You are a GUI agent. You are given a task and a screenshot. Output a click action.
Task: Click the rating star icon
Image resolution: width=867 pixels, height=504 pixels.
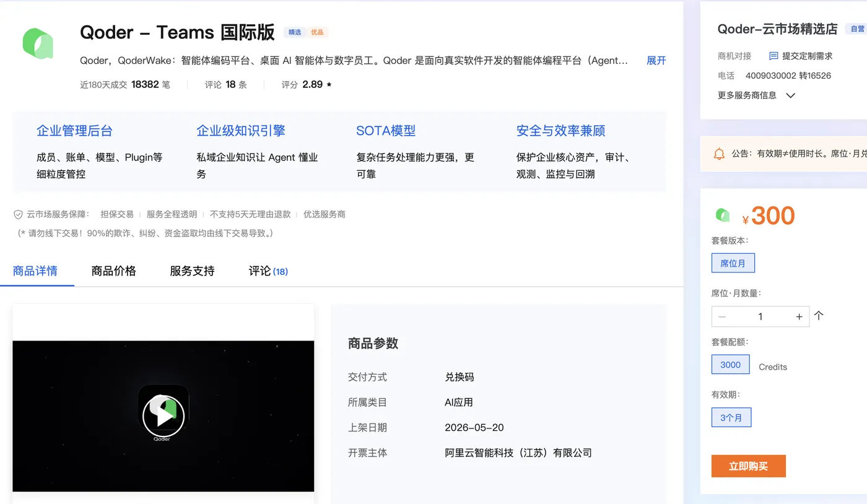pos(329,85)
